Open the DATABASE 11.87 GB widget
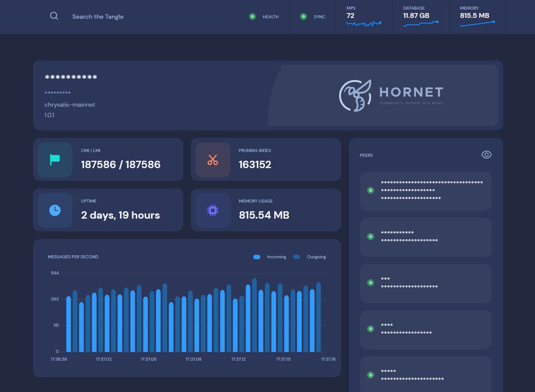 421,16
